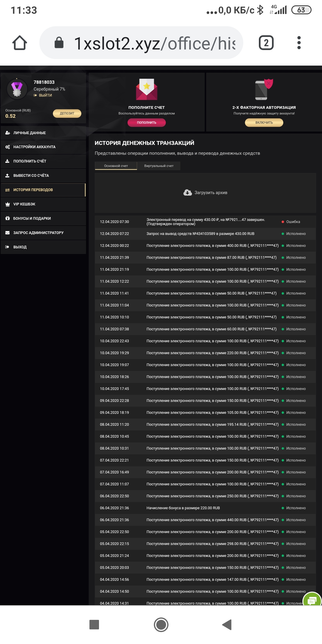Click the envelope with star icon
This screenshot has height=644, width=322.
click(147, 89)
